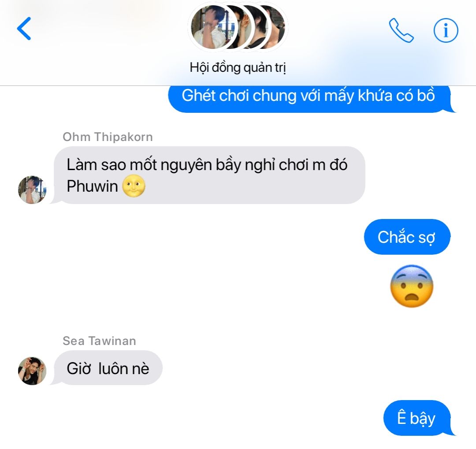This screenshot has height=449, width=476.
Task: Start a voice call with phone icon
Action: click(401, 30)
